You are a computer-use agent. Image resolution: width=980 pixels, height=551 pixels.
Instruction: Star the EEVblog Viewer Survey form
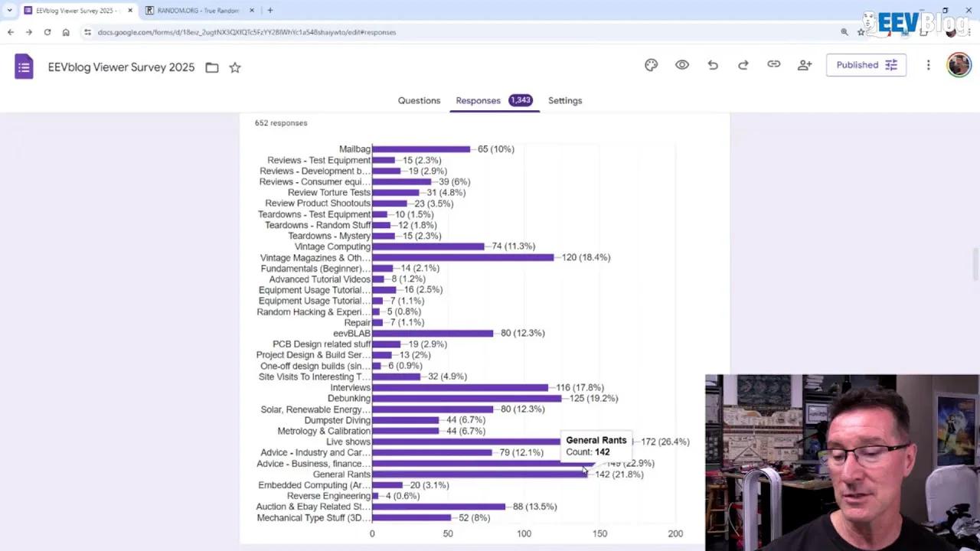pyautogui.click(x=235, y=67)
